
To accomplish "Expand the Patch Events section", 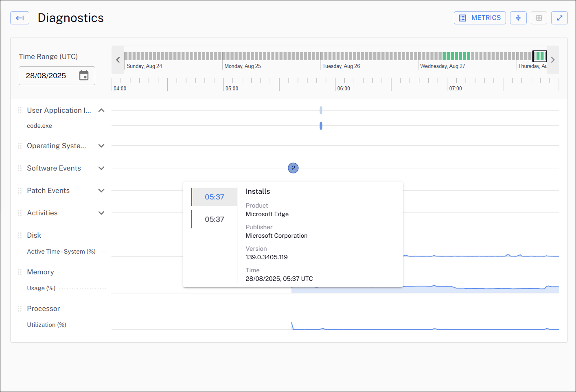I will click(x=101, y=191).
